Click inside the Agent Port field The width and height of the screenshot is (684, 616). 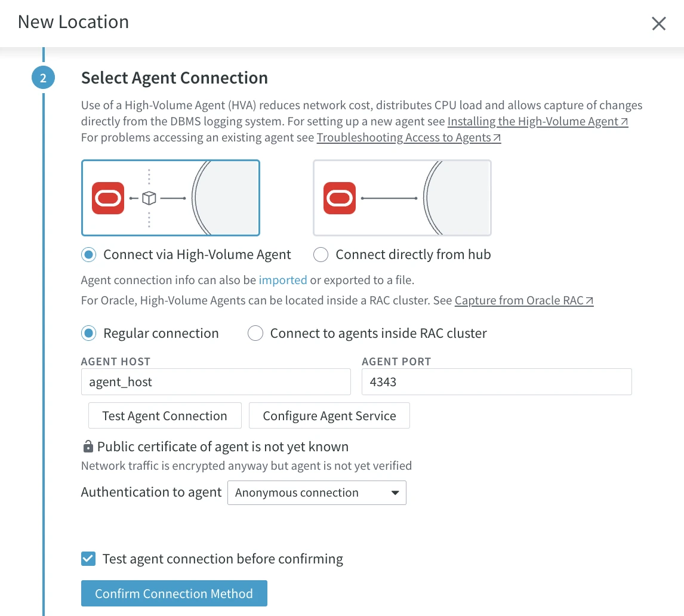(x=495, y=381)
